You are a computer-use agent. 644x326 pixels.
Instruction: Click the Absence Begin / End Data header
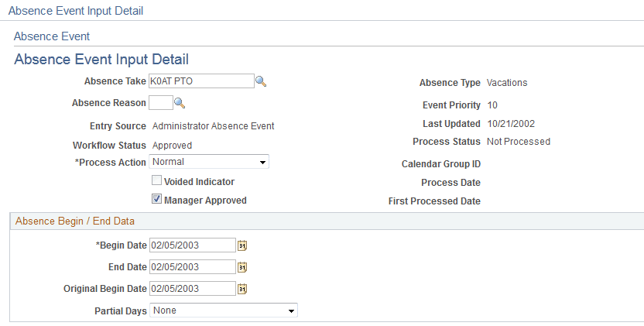point(75,221)
